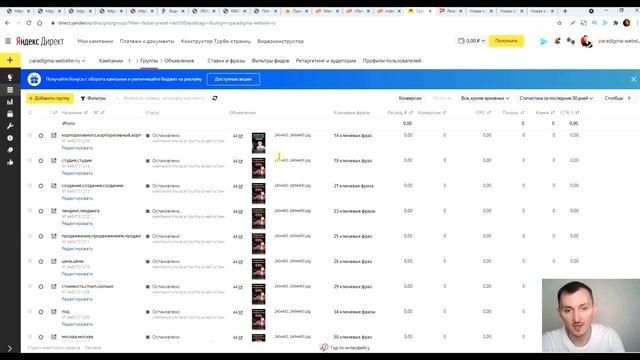Open the library icon in left sidebar
The height and width of the screenshot is (360, 640).
click(x=10, y=114)
